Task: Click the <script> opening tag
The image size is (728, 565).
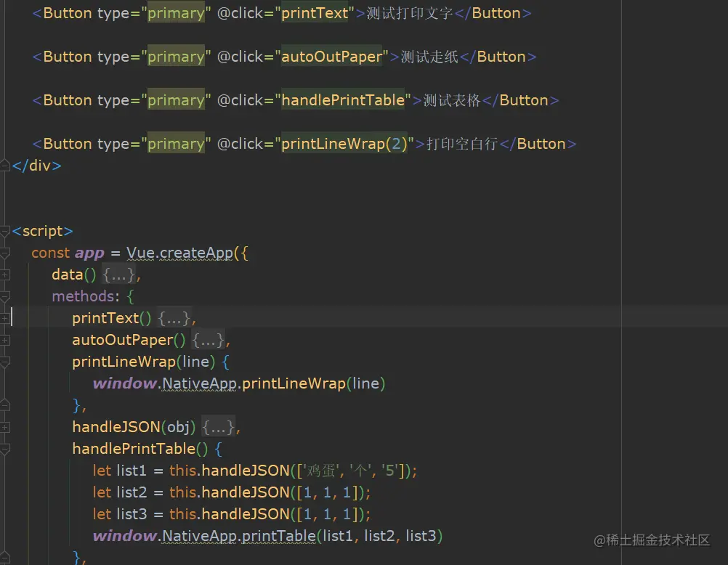Action: click(42, 231)
